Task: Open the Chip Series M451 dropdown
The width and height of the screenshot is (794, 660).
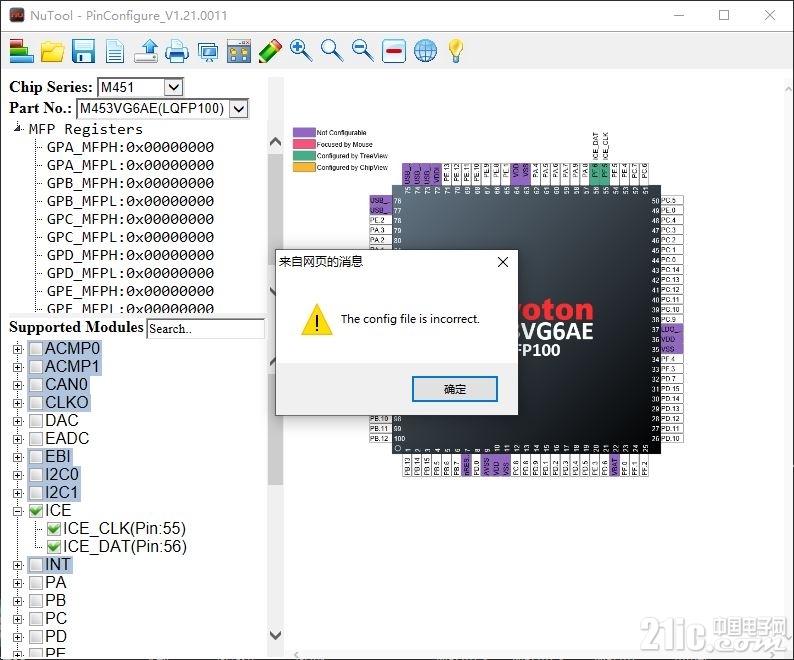Action: (173, 87)
